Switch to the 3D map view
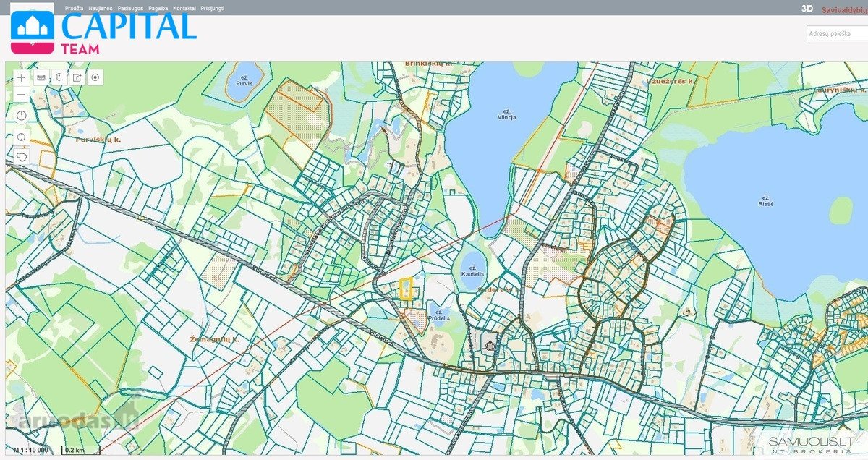The height and width of the screenshot is (460, 868). 807,9
